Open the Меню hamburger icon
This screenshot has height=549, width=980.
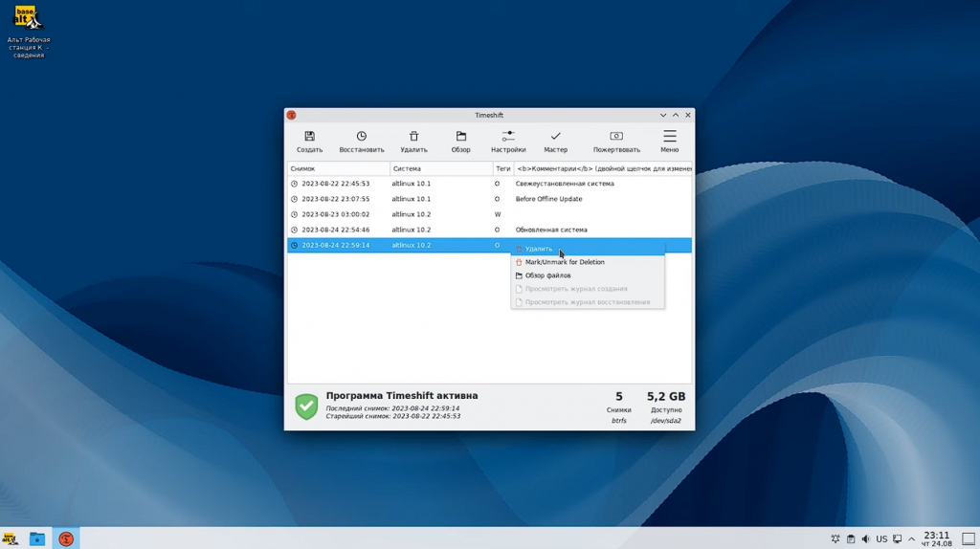click(x=669, y=136)
